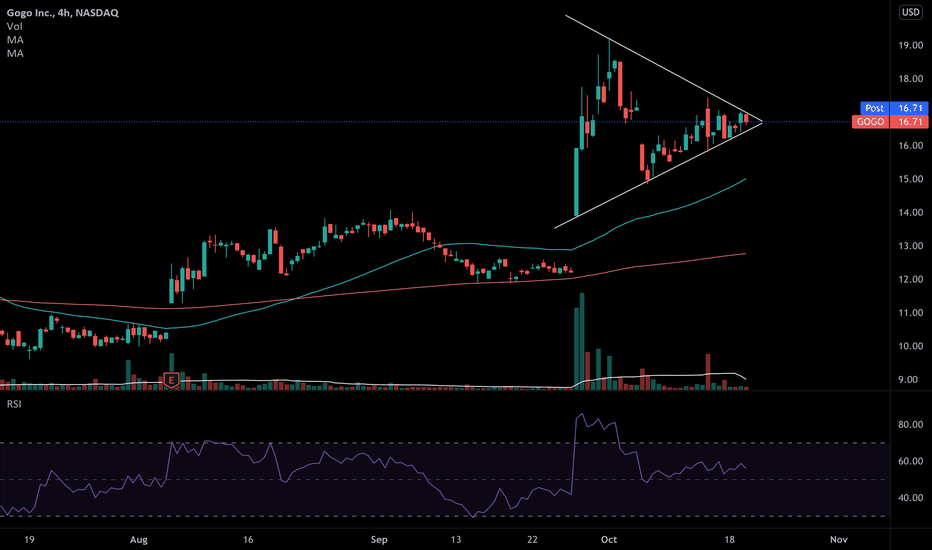
Task: Click the 9.00 price axis value
Action: pos(908,379)
